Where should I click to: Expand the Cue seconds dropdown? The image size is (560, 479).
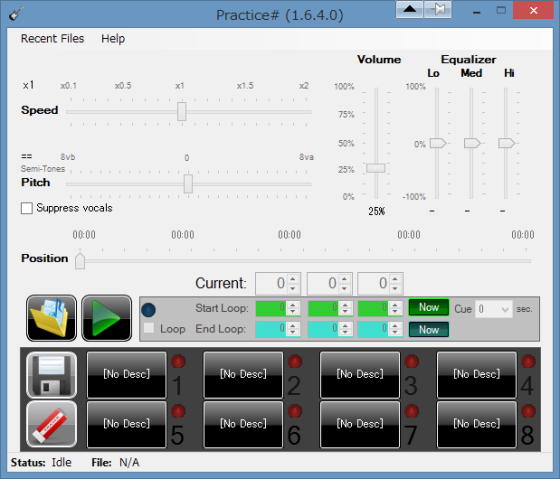coord(505,309)
